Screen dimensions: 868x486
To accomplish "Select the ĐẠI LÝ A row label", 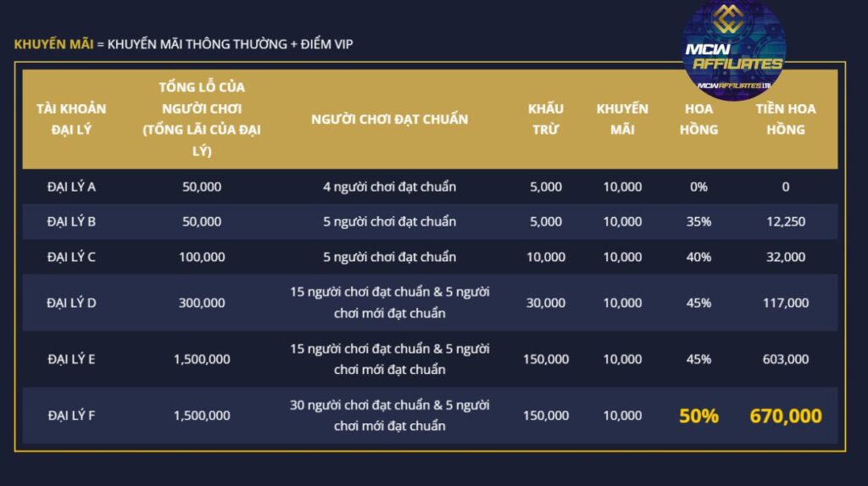I will click(x=71, y=187).
